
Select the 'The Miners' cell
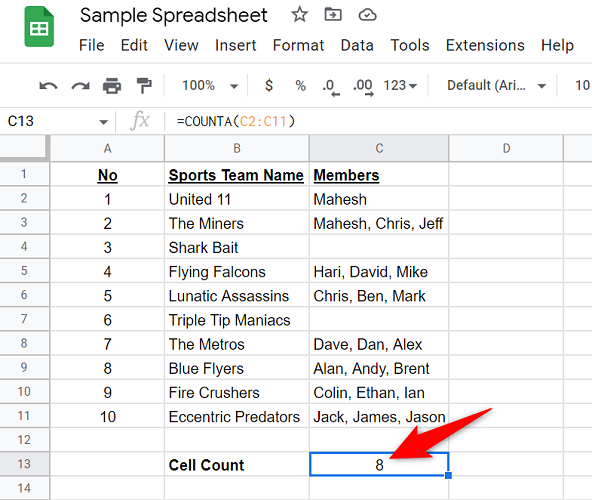coord(237,223)
